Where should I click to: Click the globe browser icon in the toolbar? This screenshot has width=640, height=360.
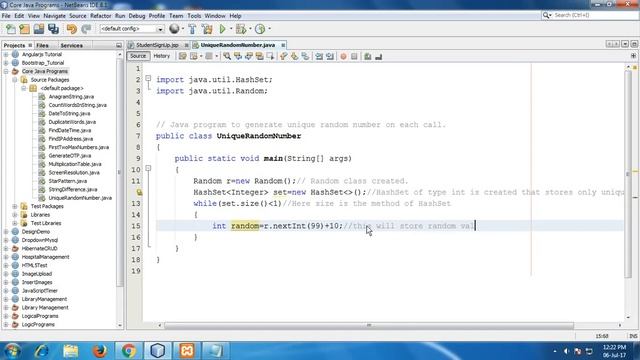(x=174, y=29)
